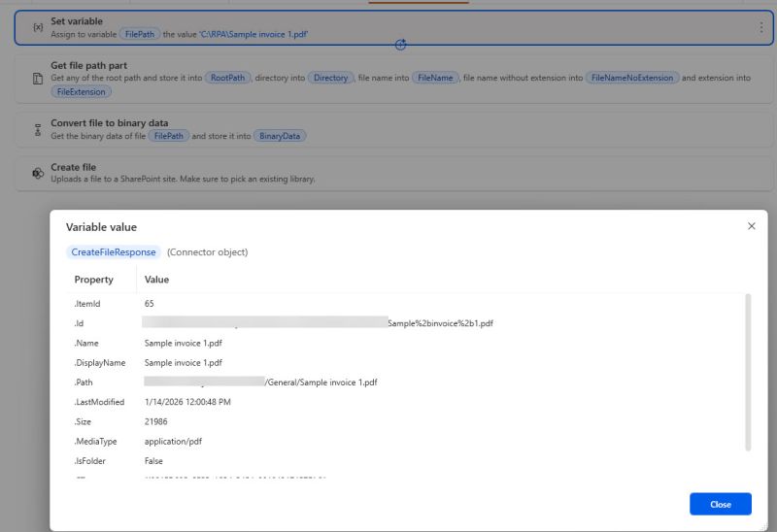Image resolution: width=777 pixels, height=532 pixels.
Task: Close the Variable value dialog with X
Action: point(751,226)
